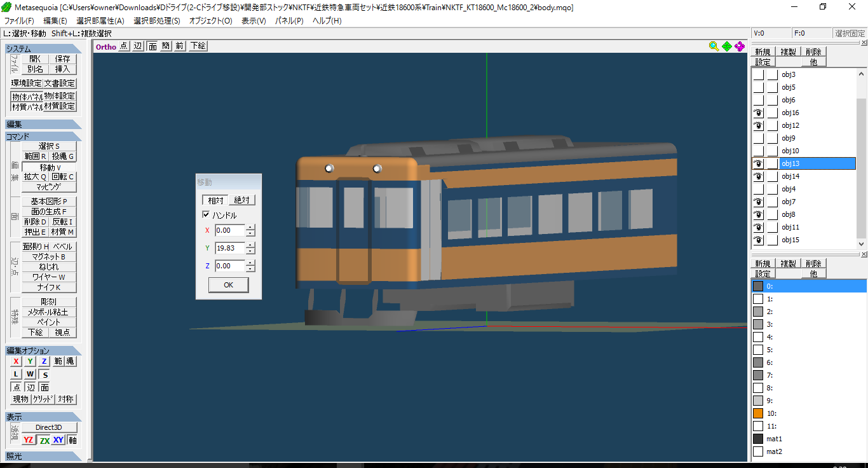The image size is (868, 468).
Task: Click the Y value input field
Action: click(230, 248)
